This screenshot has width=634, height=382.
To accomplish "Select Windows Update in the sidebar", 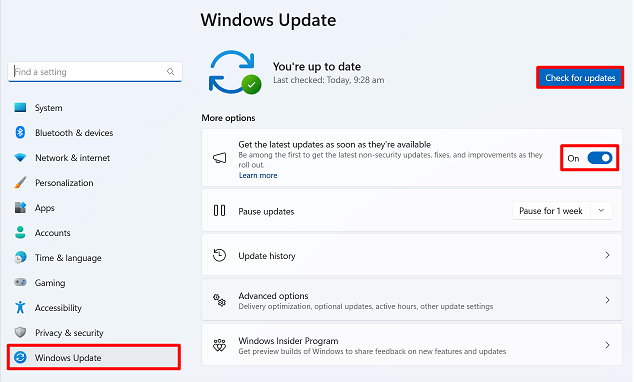I will pos(94,357).
